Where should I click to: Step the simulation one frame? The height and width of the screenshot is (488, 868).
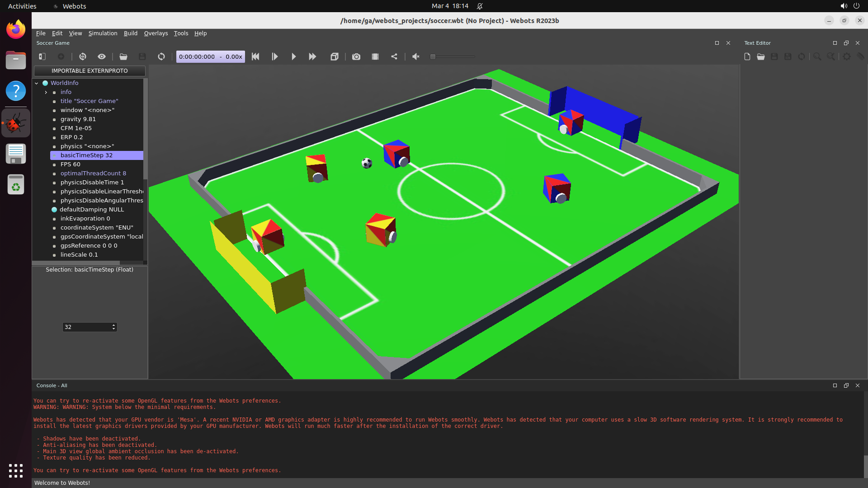click(x=274, y=56)
